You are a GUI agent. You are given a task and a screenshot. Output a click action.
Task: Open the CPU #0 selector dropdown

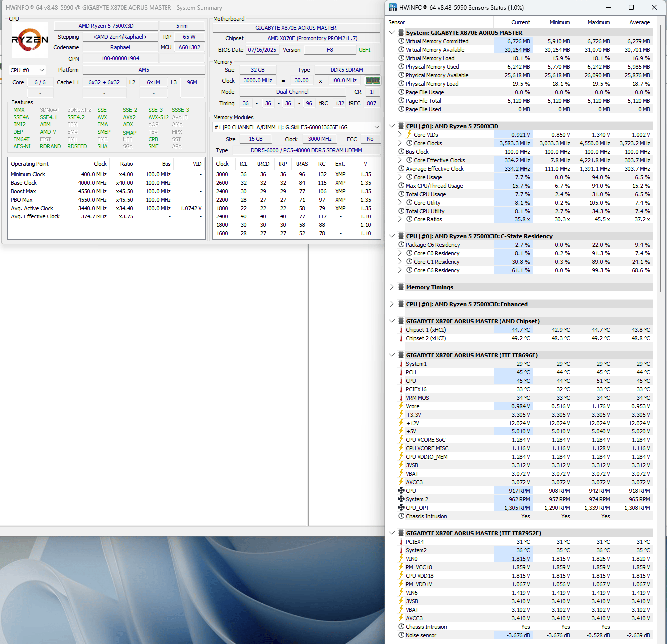pyautogui.click(x=27, y=70)
